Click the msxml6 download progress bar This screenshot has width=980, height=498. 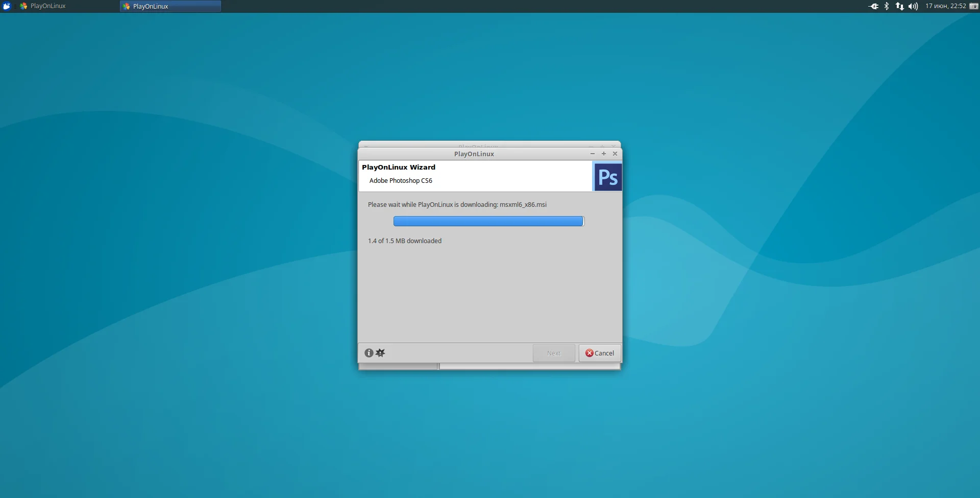click(488, 221)
